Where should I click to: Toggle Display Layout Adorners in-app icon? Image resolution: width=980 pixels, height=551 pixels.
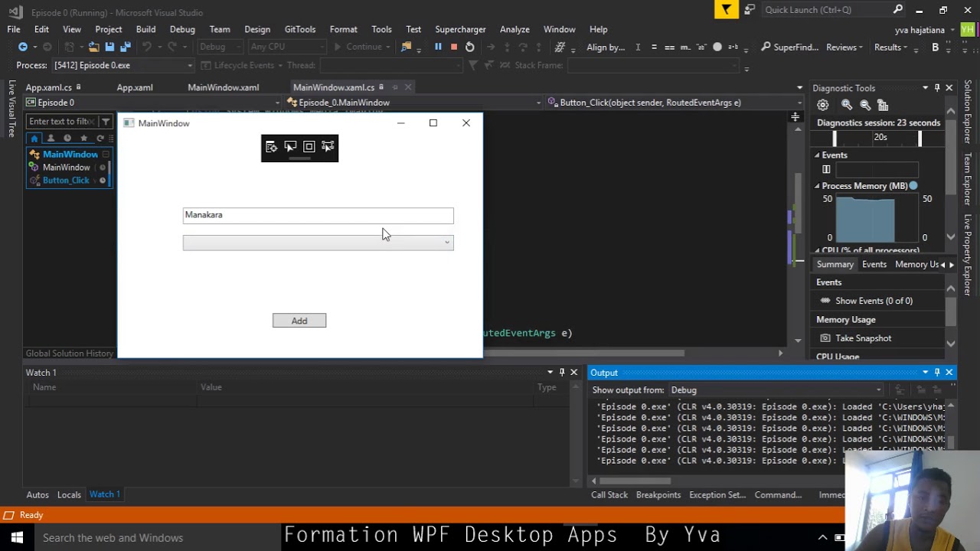coord(309,146)
